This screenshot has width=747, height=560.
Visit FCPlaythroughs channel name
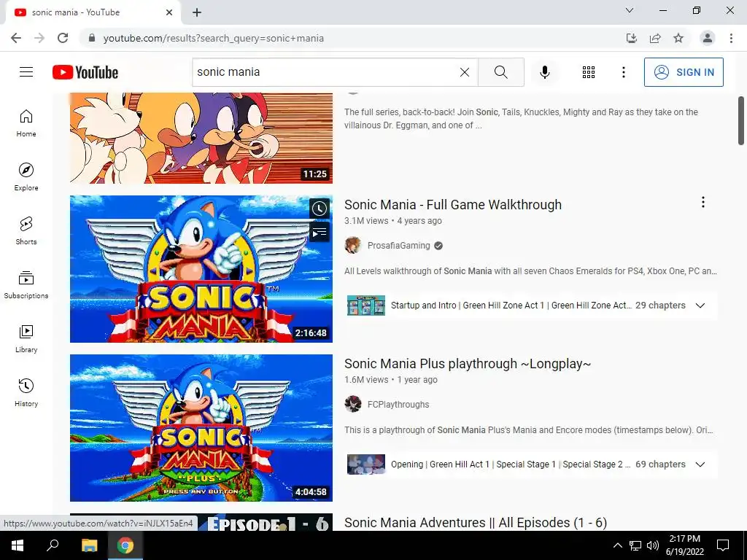click(x=398, y=405)
